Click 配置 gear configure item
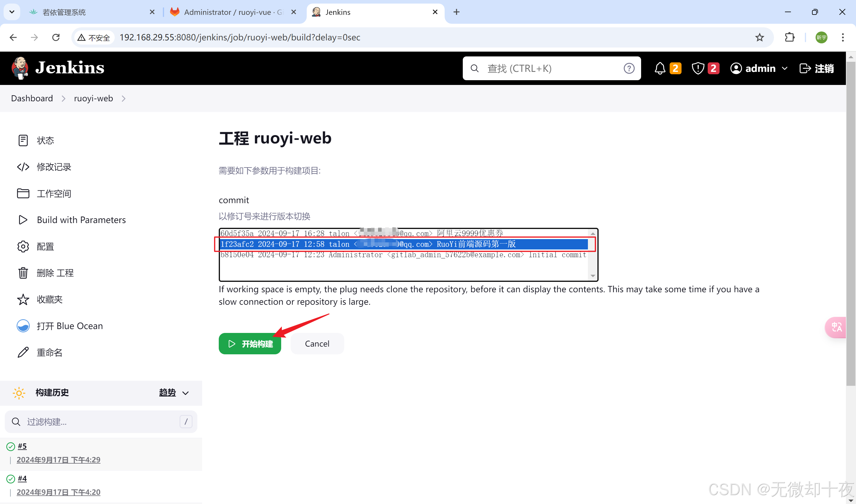856x504 pixels. [x=45, y=246]
